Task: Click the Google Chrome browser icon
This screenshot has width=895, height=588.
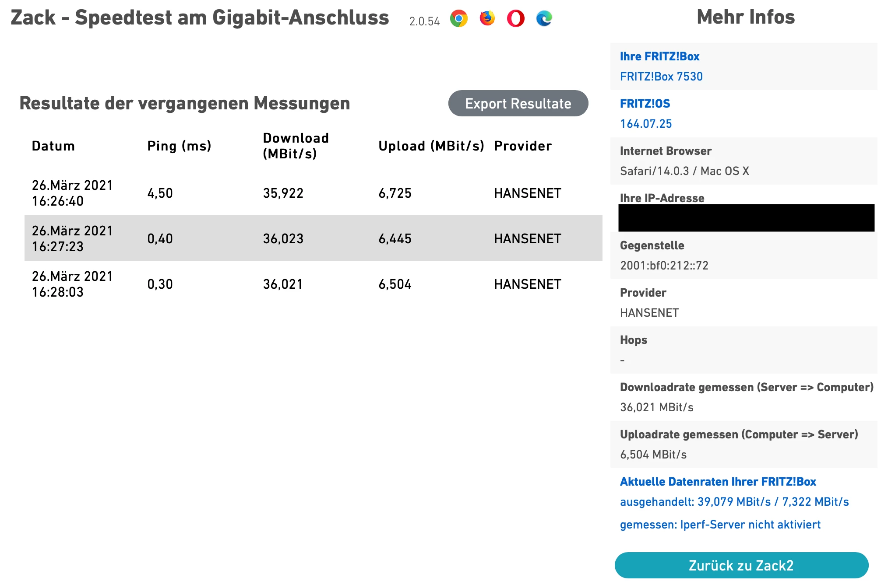Action: (x=458, y=19)
